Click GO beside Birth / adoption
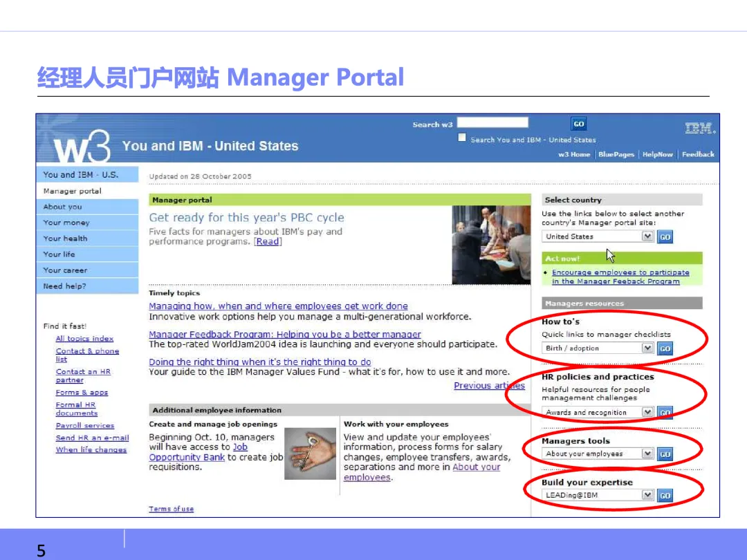The width and height of the screenshot is (747, 560). pos(665,348)
